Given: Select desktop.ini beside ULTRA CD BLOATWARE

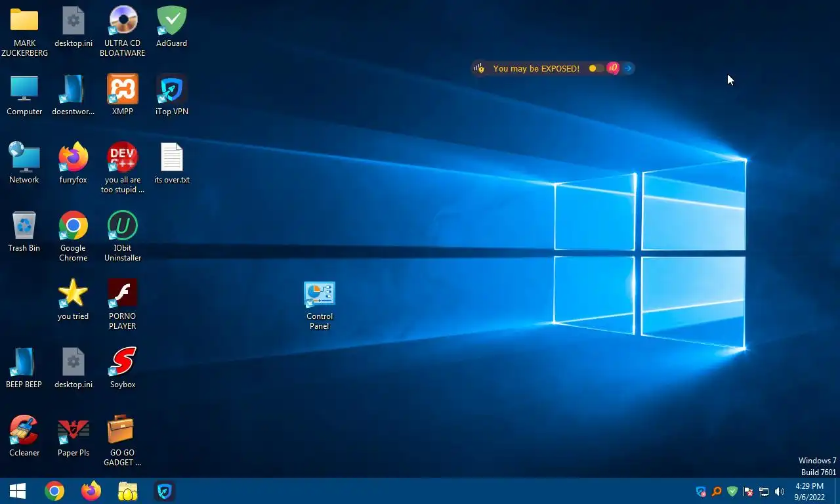Looking at the screenshot, I should tap(73, 26).
